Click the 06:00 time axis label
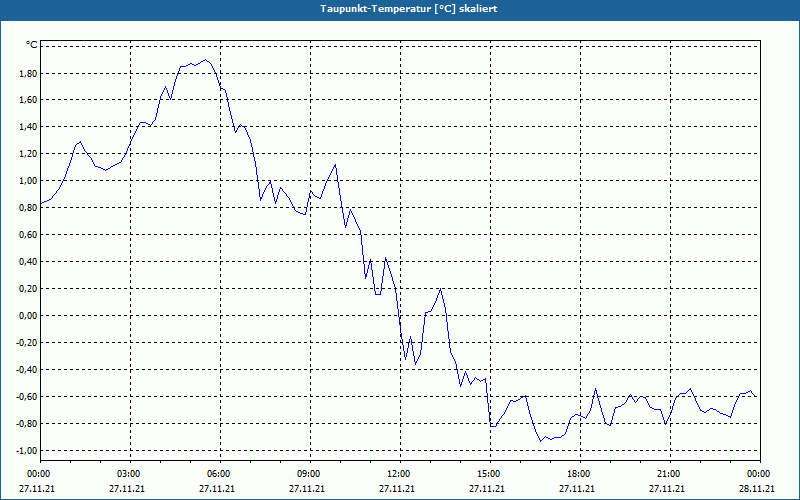Screen dimensions: 800x500 pos(220,474)
